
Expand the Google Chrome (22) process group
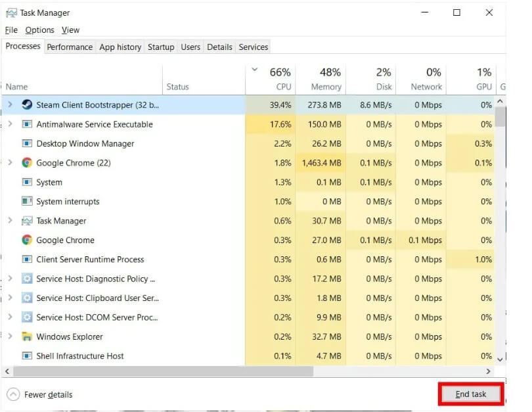[10, 163]
